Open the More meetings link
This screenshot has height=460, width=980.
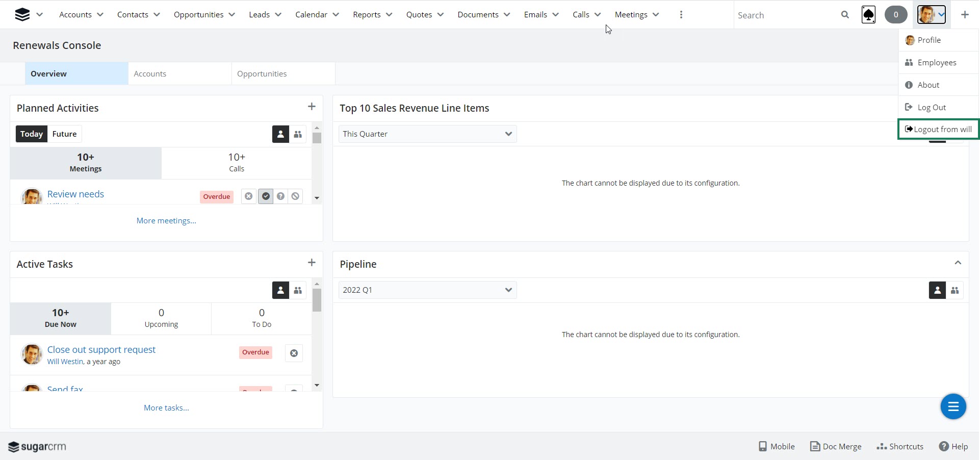166,221
